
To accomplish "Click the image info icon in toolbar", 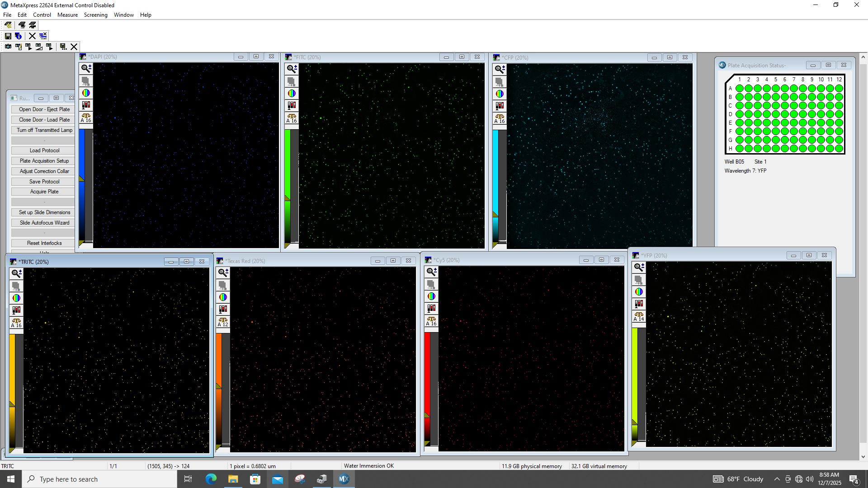I will pyautogui.click(x=19, y=36).
